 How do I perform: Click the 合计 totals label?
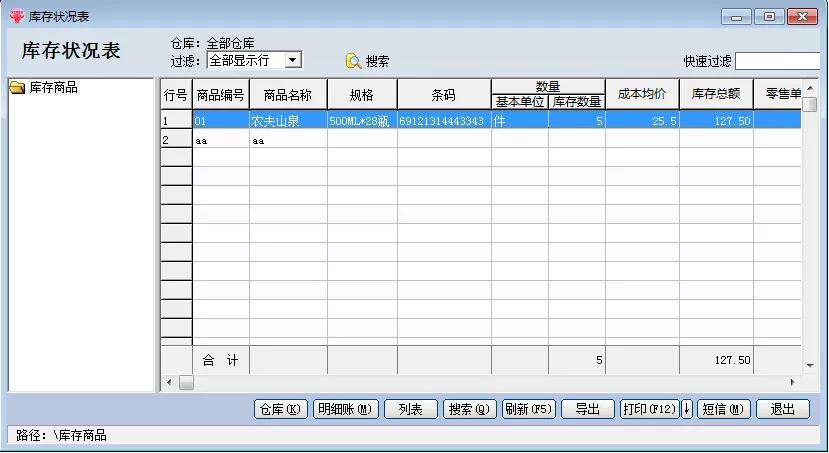point(220,360)
